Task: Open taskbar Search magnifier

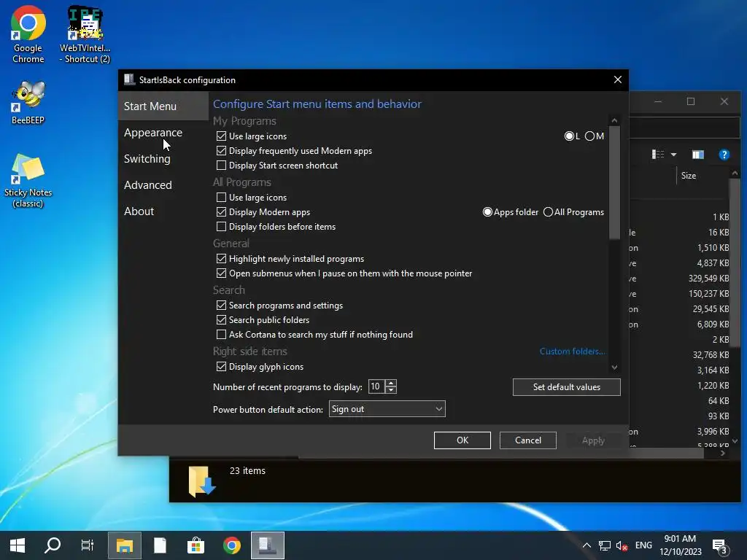Action: 53,545
